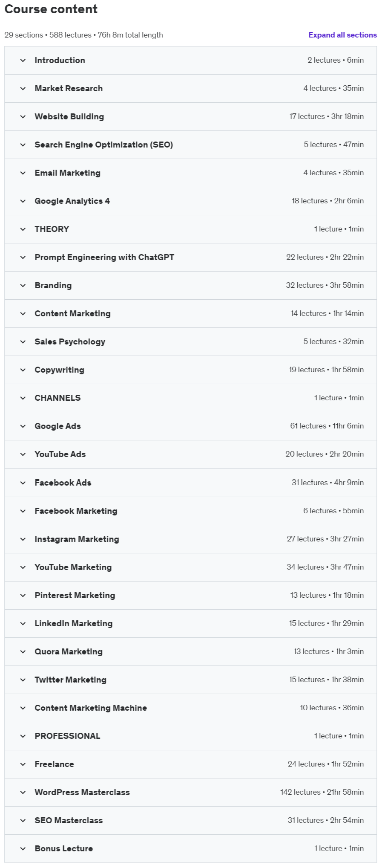Expand Prompt Engineering with ChatGPT section
Viewport: 382px width, 868px height.
tap(104, 258)
